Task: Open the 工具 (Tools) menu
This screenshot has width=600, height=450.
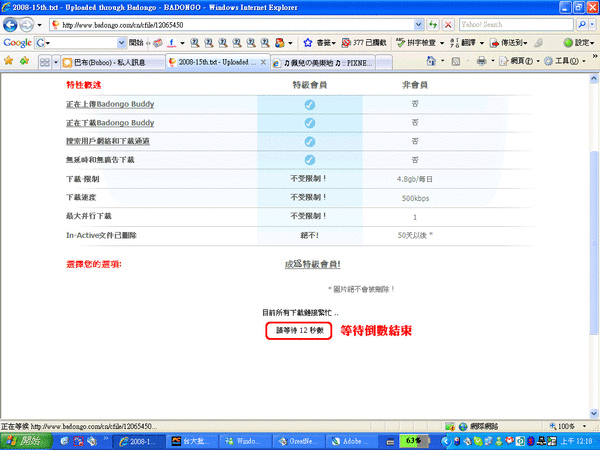Action: tap(565, 61)
